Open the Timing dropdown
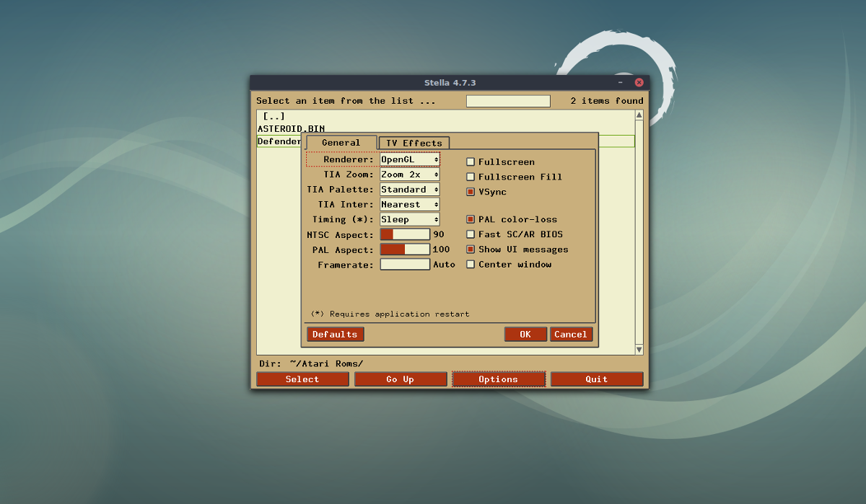The height and width of the screenshot is (504, 866). tap(410, 219)
